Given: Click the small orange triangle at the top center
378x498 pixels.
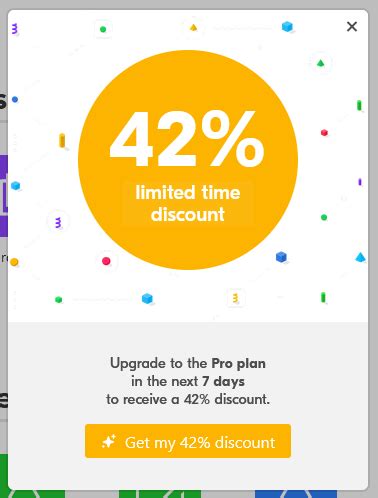Looking at the screenshot, I should click(193, 27).
